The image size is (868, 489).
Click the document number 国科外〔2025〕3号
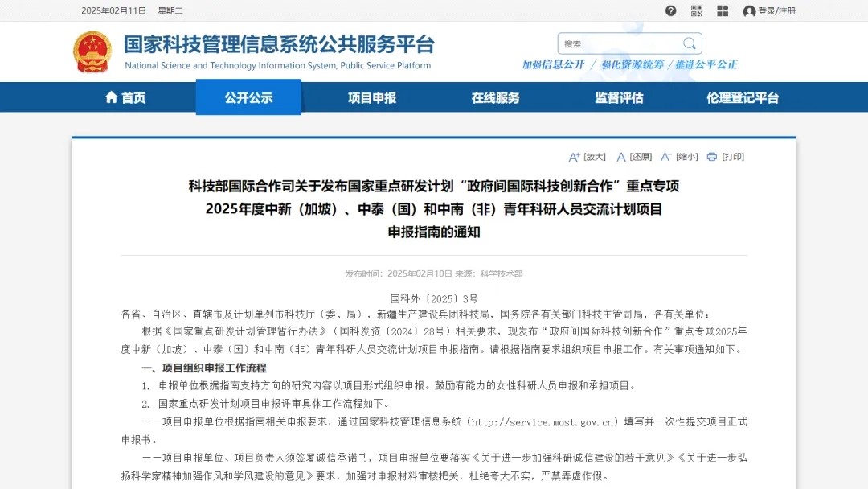point(434,299)
